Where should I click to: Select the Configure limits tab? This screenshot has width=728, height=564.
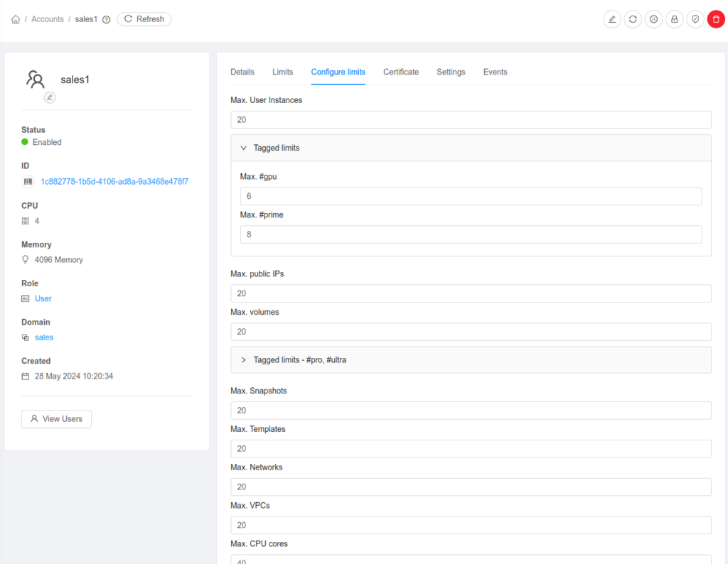(338, 72)
